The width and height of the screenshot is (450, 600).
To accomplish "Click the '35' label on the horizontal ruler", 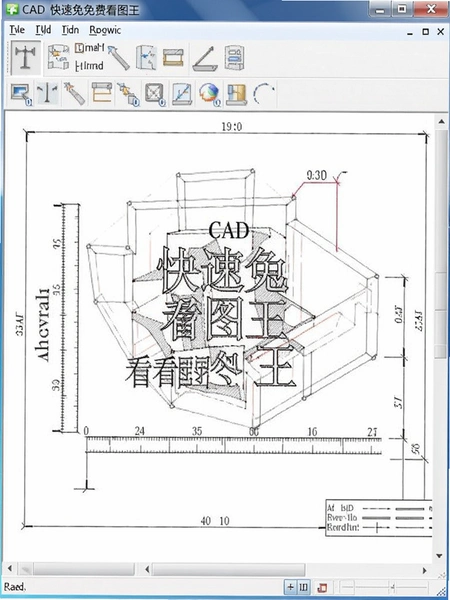I will (x=197, y=431).
